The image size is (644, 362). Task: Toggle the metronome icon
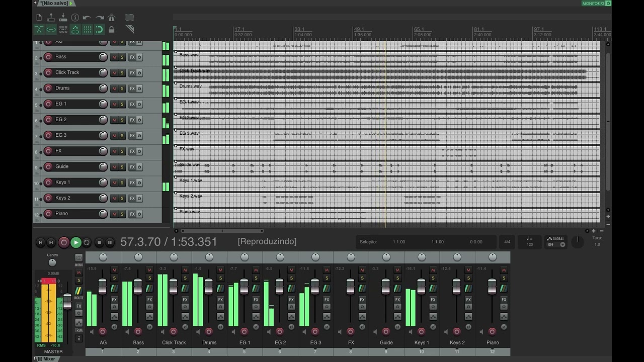tap(111, 18)
